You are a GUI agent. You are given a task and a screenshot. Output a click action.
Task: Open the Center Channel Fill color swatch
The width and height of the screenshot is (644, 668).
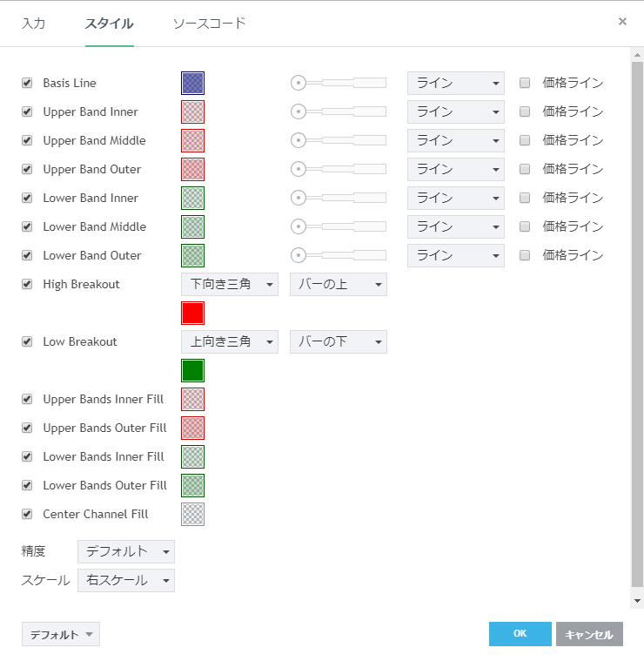click(x=192, y=514)
